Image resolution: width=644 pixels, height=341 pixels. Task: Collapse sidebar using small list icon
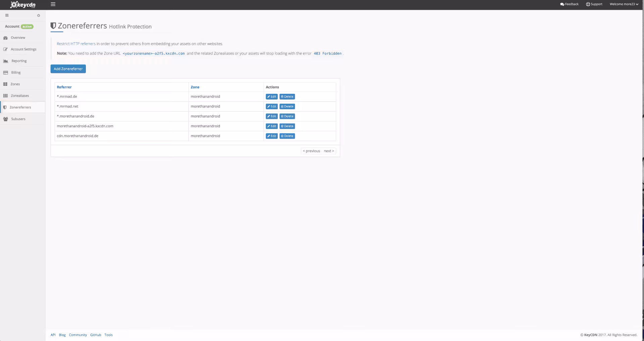click(x=7, y=15)
